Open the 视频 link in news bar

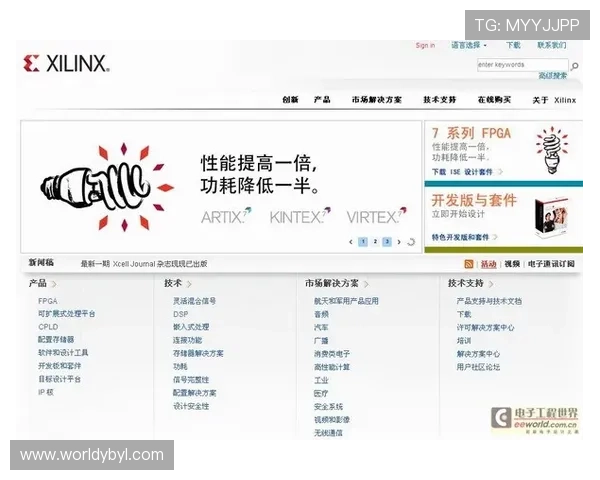click(x=512, y=264)
